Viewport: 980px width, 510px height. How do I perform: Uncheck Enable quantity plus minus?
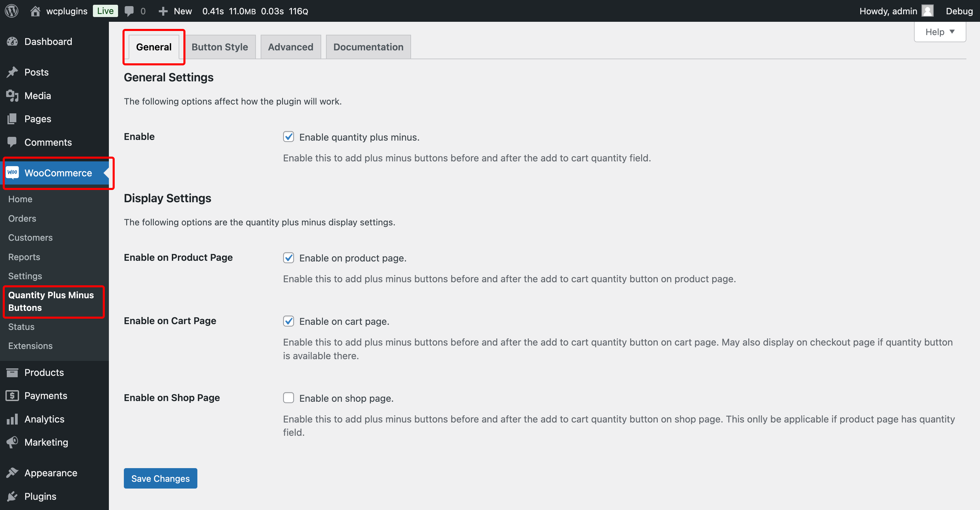point(288,137)
